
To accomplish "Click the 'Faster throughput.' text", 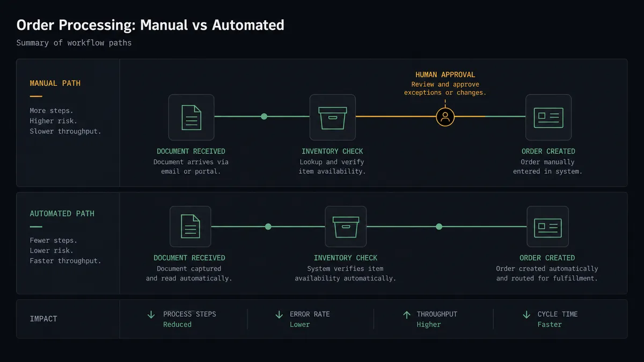I will [65, 261].
